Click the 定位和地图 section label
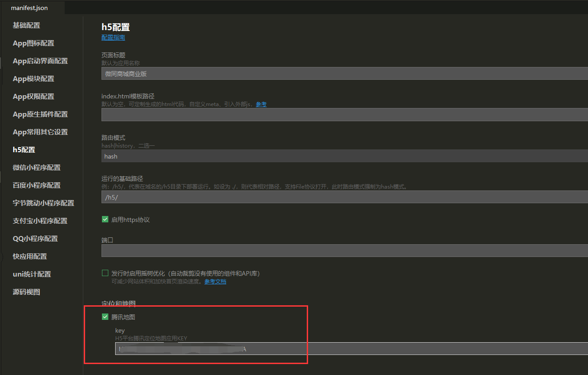The image size is (588, 375). [118, 303]
